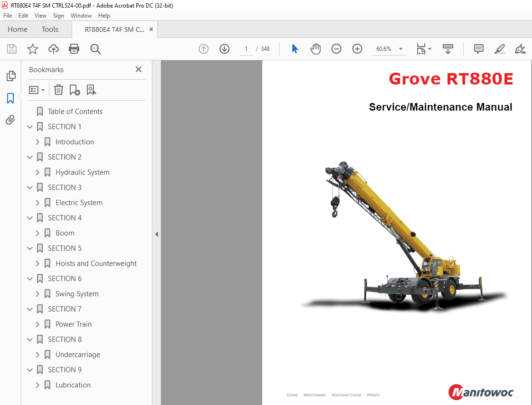Image resolution: width=532 pixels, height=405 pixels.
Task: Expand the Introduction bookmark
Action: coord(37,141)
